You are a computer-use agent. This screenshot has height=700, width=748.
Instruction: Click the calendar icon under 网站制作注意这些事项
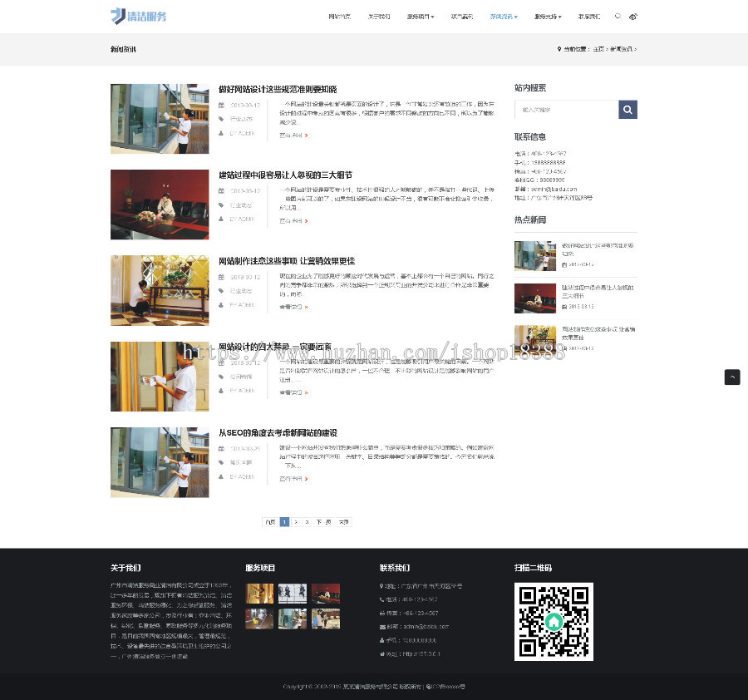coord(221,277)
